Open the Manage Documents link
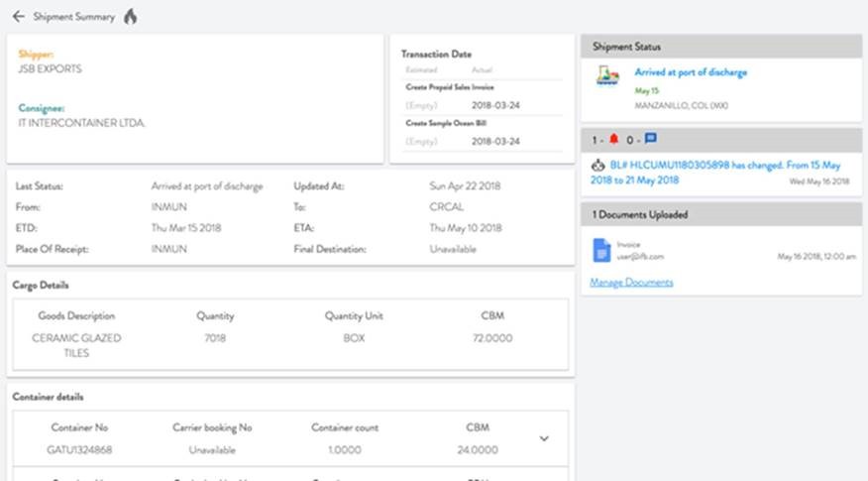 point(631,282)
